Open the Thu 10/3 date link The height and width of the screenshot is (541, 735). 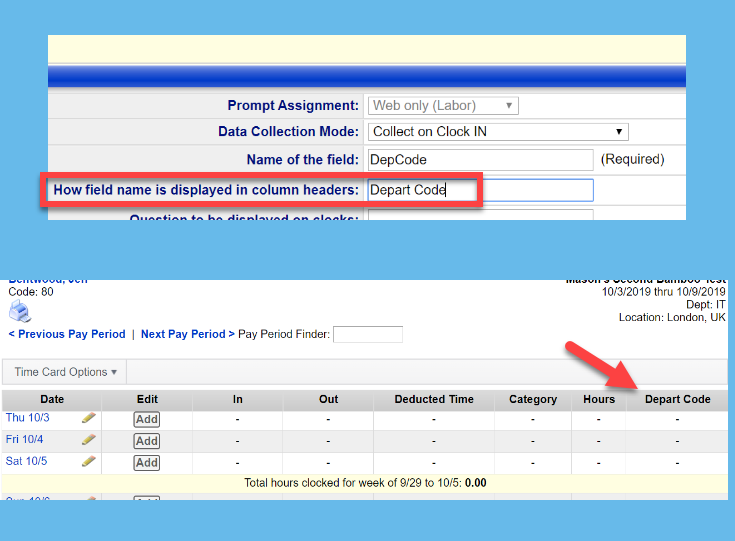pyautogui.click(x=27, y=418)
